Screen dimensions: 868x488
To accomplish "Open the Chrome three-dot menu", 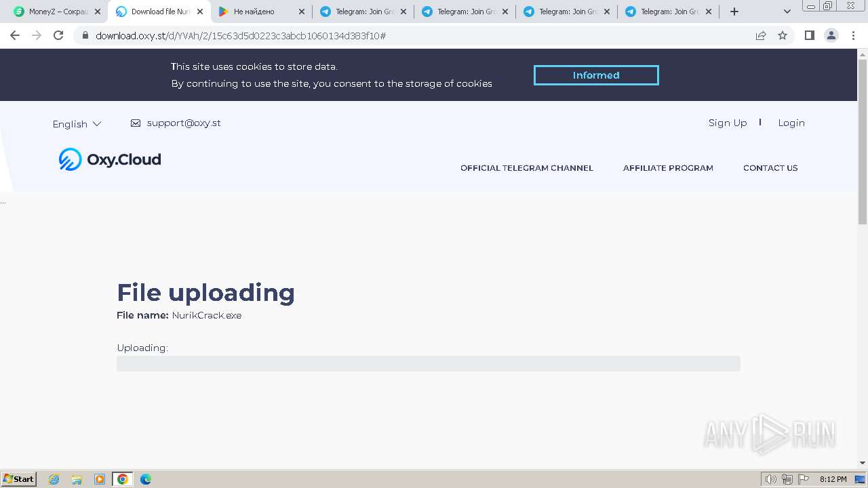I will pyautogui.click(x=853, y=35).
